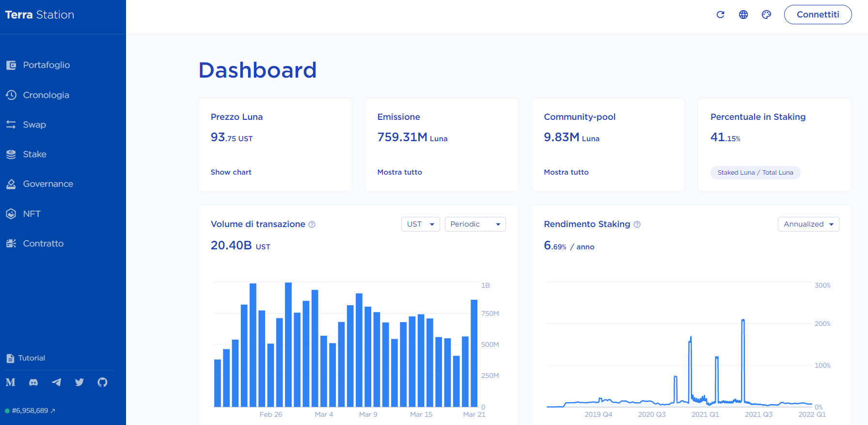Image resolution: width=868 pixels, height=425 pixels.
Task: Click Show chart under Prezzo Luna
Action: tap(231, 172)
